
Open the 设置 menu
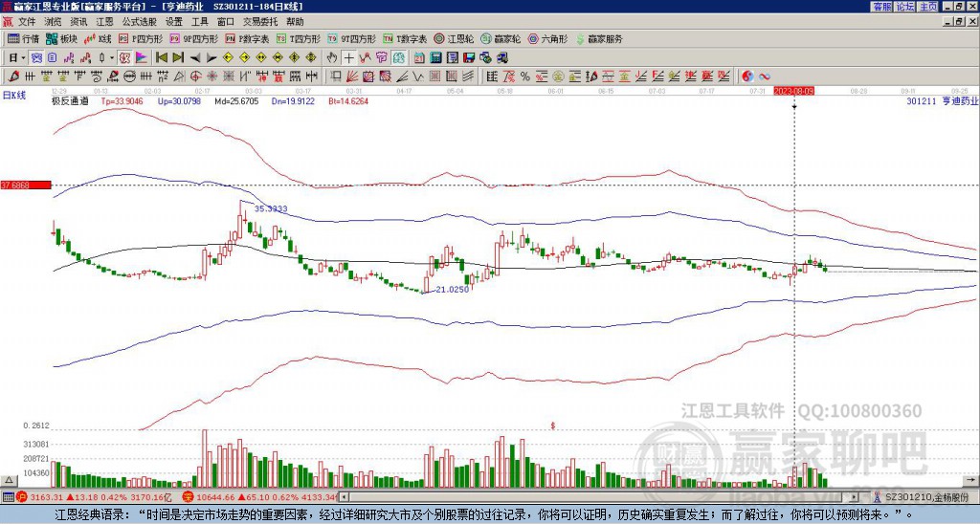[174, 22]
